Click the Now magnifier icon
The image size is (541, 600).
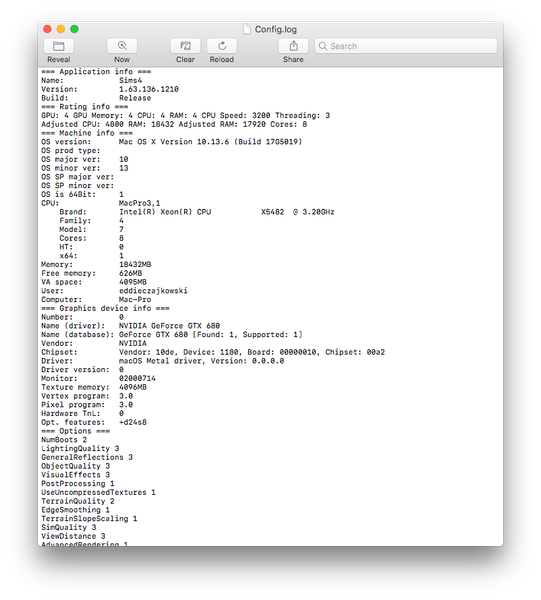(122, 46)
